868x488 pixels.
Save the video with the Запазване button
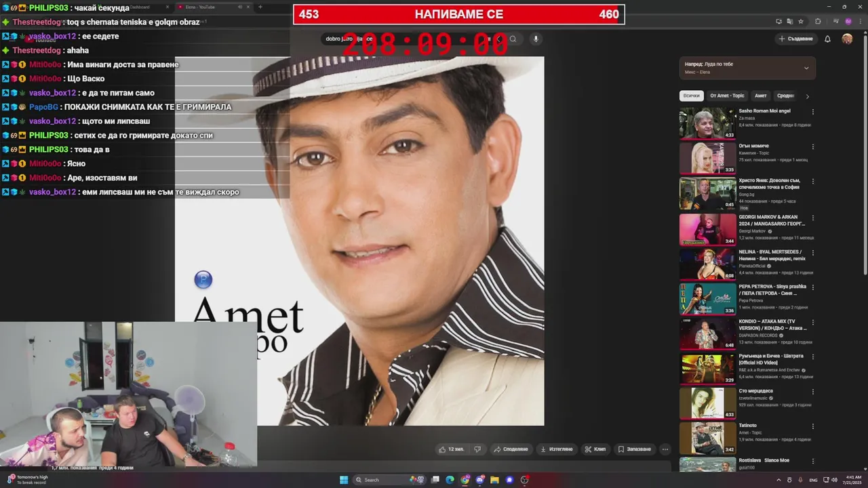[x=635, y=449]
